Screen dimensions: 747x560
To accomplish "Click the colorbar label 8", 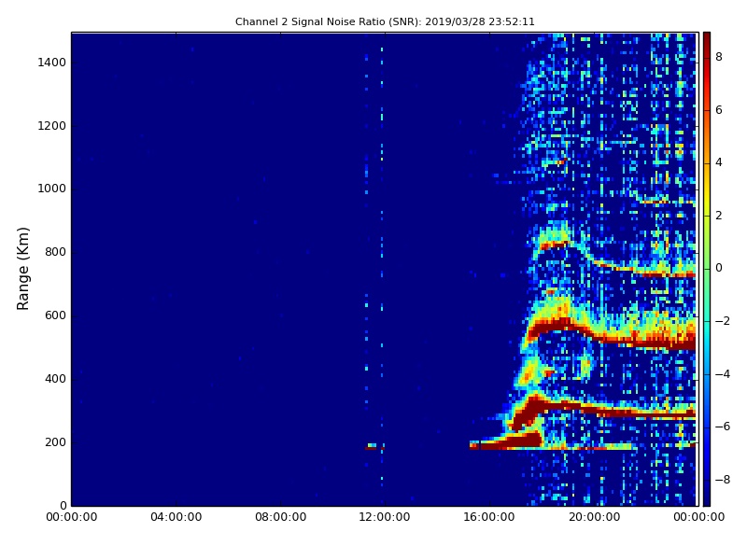I will point(719,57).
